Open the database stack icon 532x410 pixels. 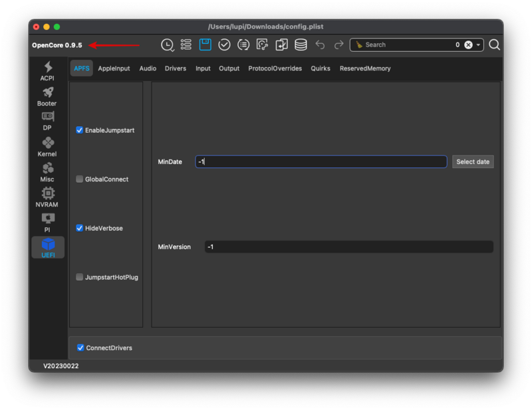point(301,45)
